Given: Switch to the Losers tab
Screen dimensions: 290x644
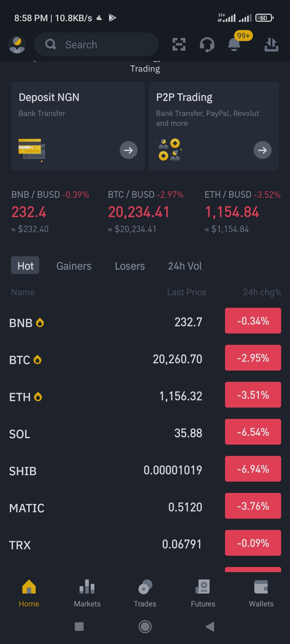Looking at the screenshot, I should tap(130, 266).
